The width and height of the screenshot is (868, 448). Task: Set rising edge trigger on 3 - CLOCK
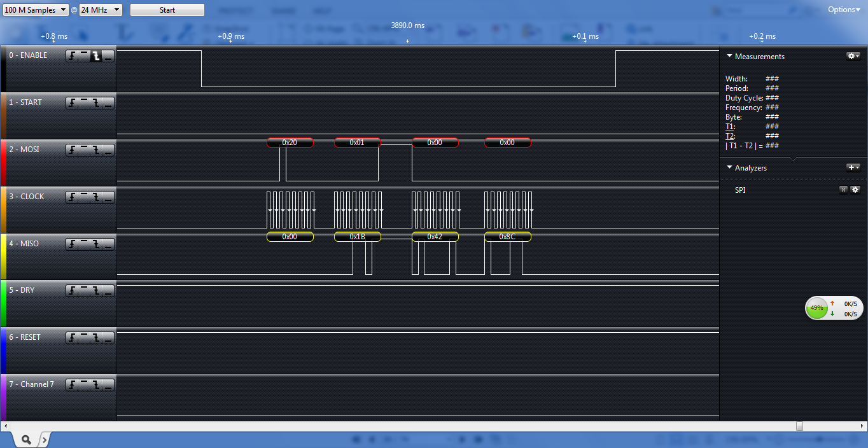(72, 197)
